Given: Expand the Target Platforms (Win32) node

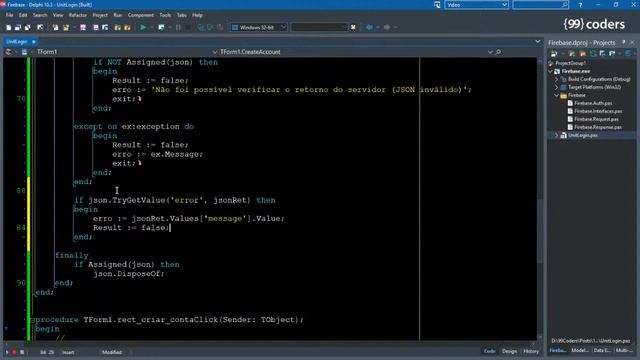Looking at the screenshot, I should (556, 87).
